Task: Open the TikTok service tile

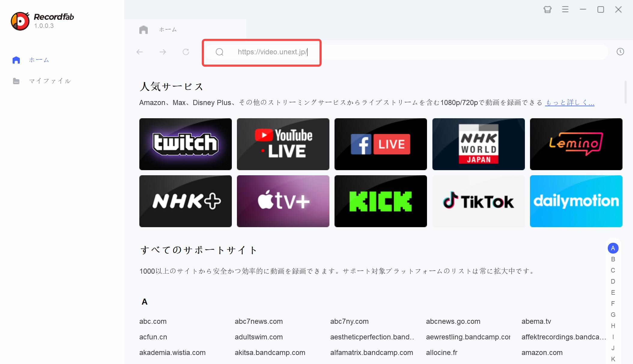Action: [x=479, y=201]
